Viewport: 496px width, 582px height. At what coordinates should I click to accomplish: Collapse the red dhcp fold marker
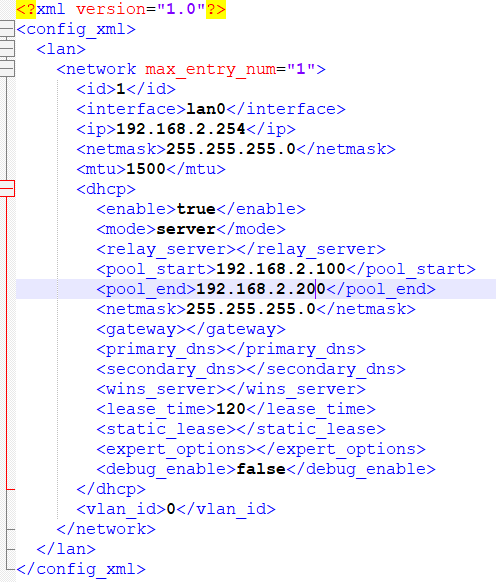click(7, 189)
